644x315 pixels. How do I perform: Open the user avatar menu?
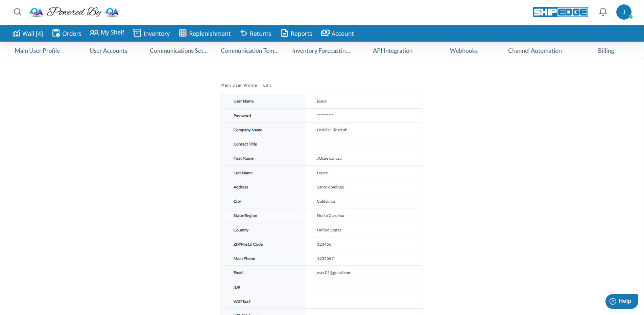pos(624,12)
